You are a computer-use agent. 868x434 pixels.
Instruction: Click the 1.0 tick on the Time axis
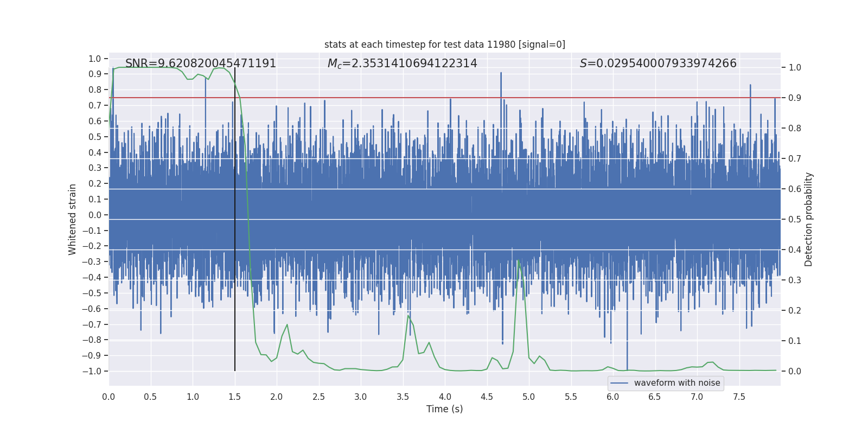193,397
